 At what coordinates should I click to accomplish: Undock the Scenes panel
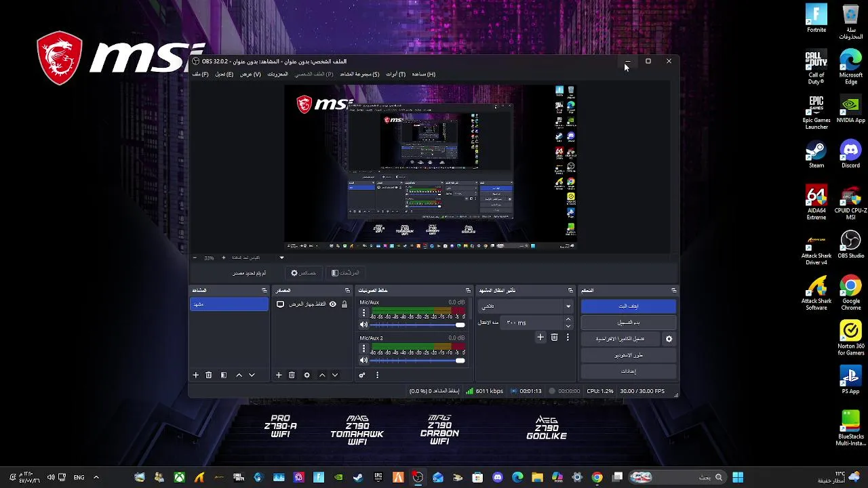[264, 290]
